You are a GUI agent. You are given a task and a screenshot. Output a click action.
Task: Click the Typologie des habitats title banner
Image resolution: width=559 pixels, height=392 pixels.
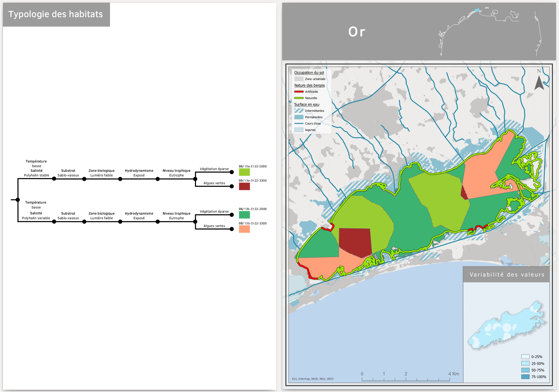point(56,14)
